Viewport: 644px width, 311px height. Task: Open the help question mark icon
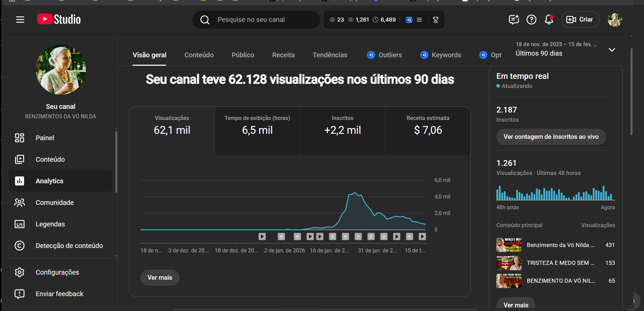pos(531,20)
